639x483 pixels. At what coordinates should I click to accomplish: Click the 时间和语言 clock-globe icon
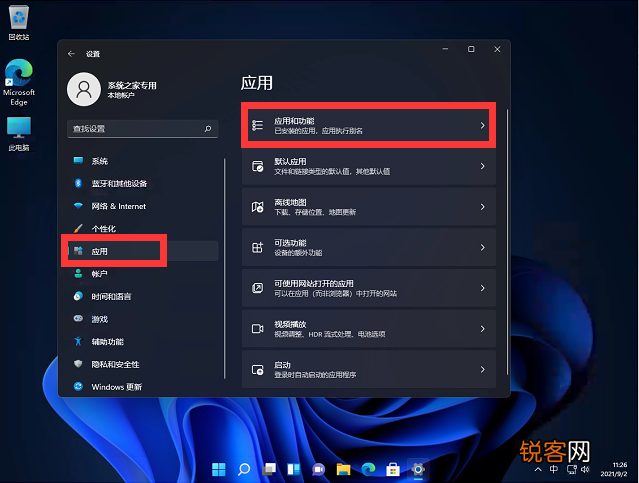78,296
